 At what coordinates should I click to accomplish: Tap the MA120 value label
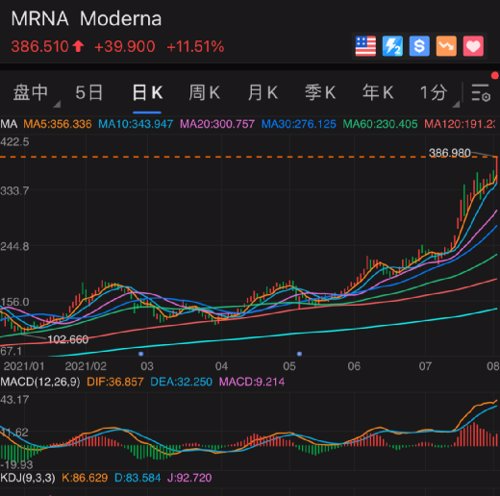[x=460, y=124]
